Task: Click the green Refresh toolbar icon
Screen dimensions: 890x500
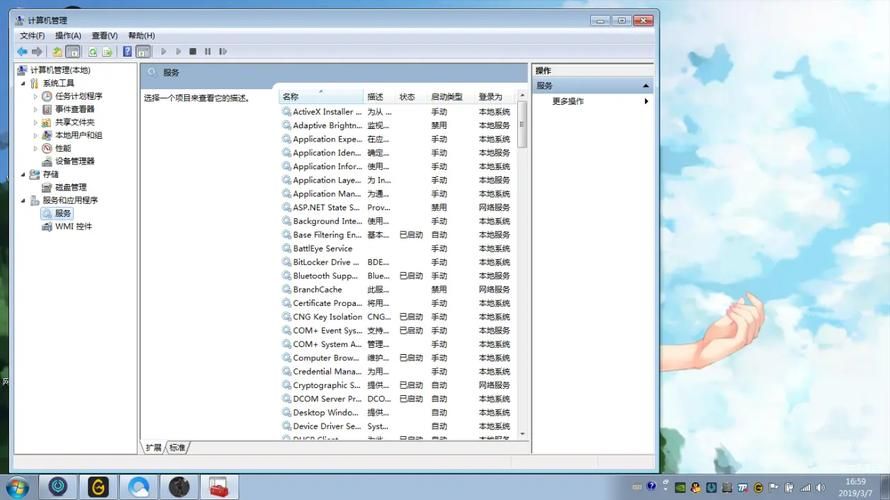Action: coord(93,52)
